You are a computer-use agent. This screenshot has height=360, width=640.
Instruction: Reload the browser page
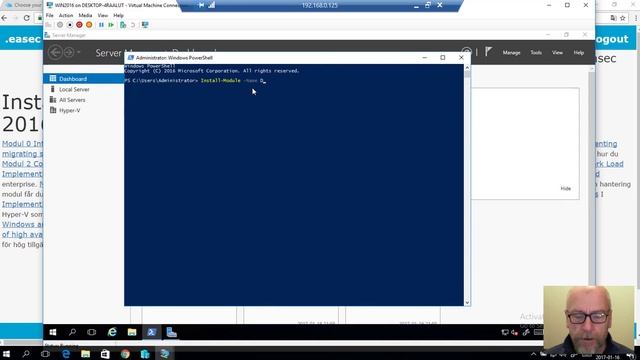point(27,18)
